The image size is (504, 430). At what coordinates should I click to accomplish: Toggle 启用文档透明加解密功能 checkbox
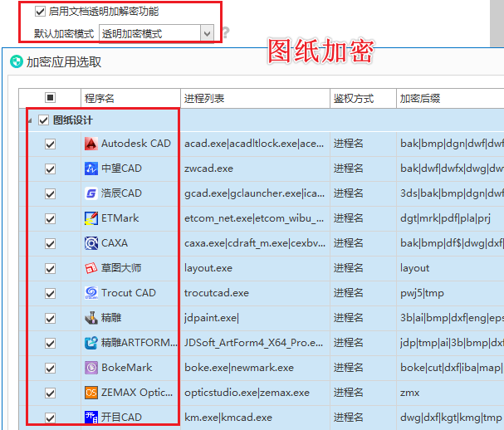point(40,12)
